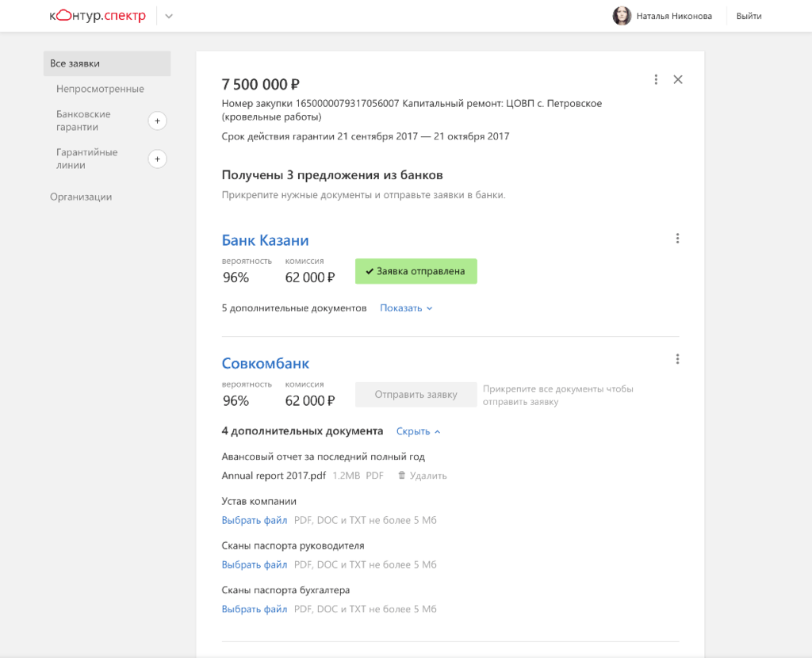Image resolution: width=812 pixels, height=658 pixels.
Task: Click Срок действия гарантии date line
Action: click(366, 136)
